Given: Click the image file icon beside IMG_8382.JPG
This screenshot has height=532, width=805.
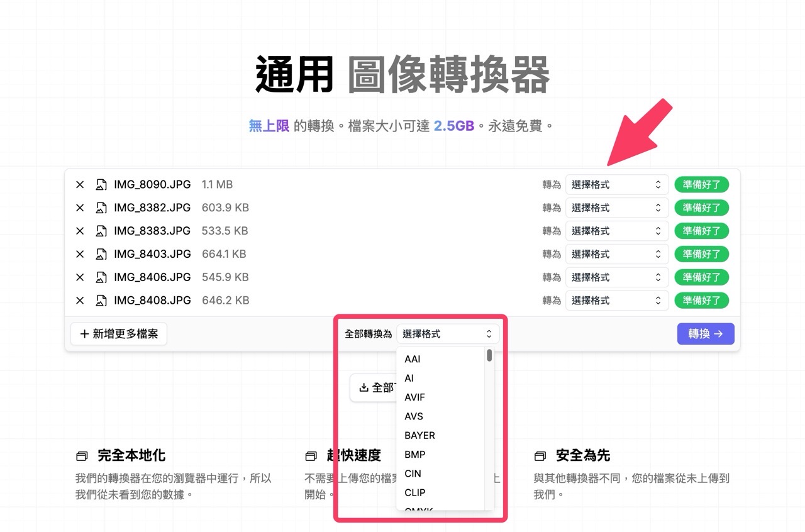Looking at the screenshot, I should (101, 208).
